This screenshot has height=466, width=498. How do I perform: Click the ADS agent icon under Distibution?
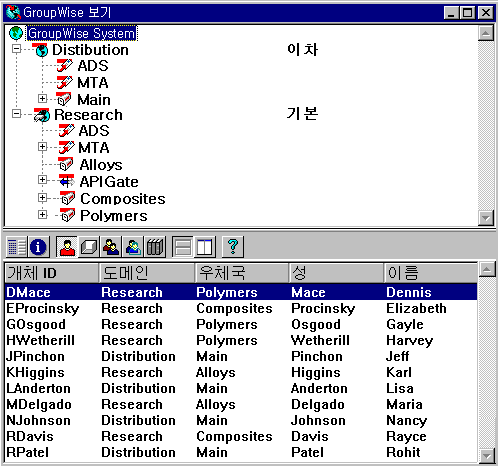[64, 65]
